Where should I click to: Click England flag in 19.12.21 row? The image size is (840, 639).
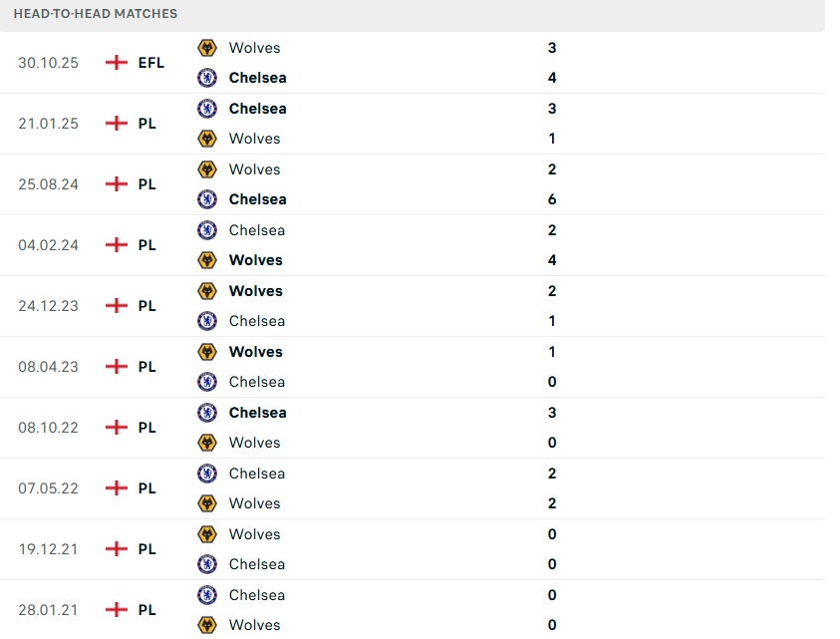pos(117,549)
